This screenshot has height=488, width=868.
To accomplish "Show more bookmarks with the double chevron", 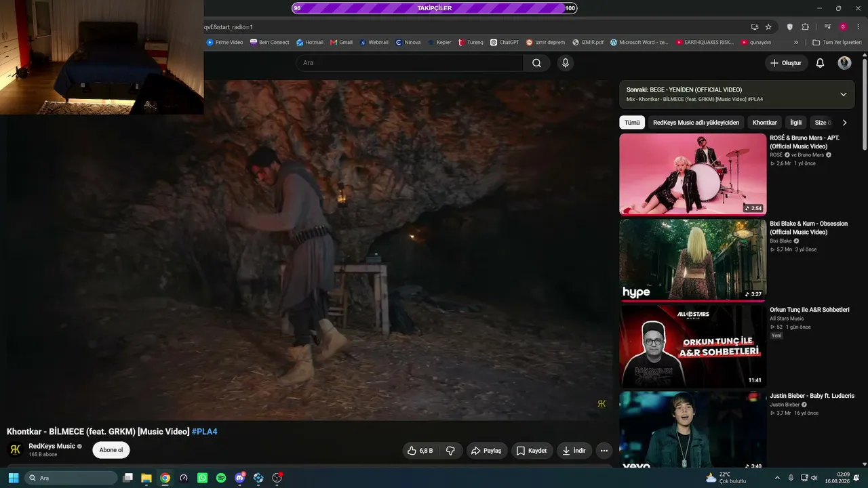I will pos(796,42).
